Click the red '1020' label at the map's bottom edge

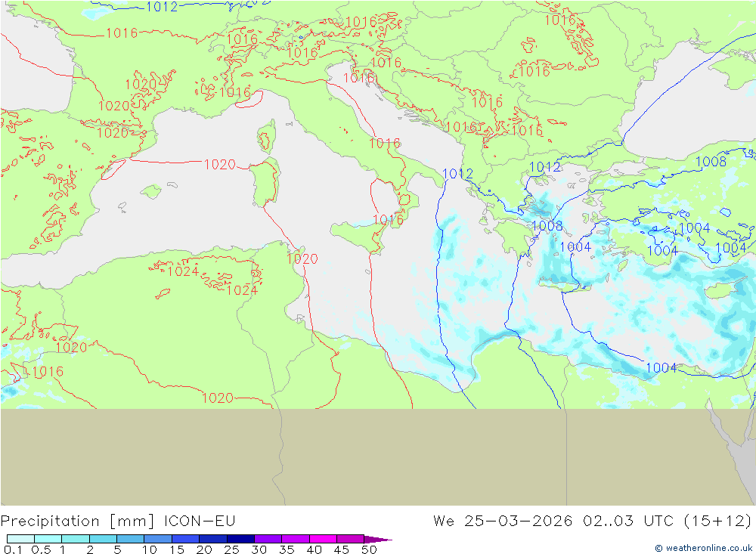[x=218, y=398]
